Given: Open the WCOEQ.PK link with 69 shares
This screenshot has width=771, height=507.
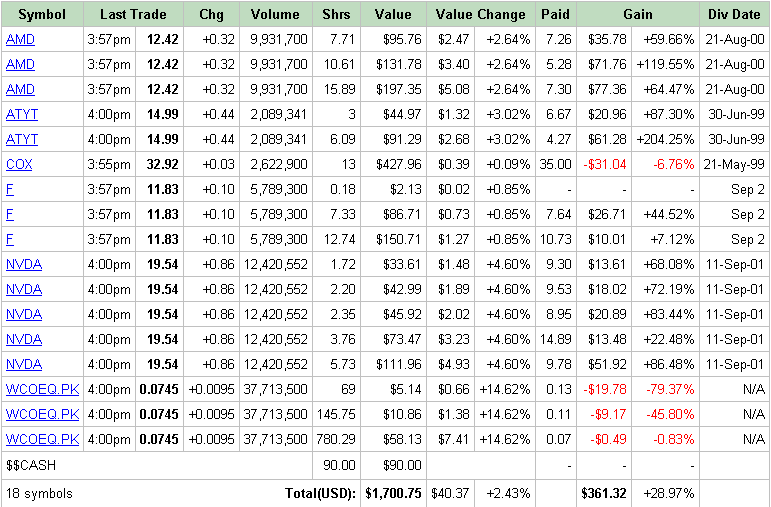Looking at the screenshot, I should pos(42,389).
